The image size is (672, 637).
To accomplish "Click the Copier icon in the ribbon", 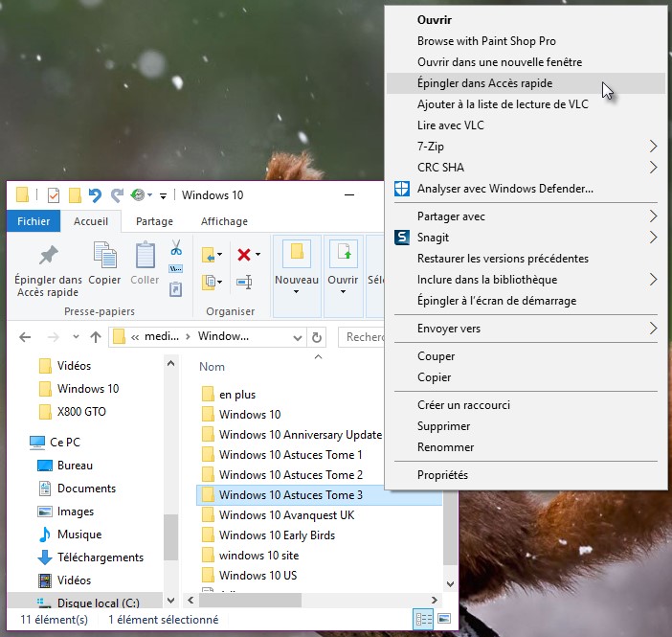I will click(104, 256).
